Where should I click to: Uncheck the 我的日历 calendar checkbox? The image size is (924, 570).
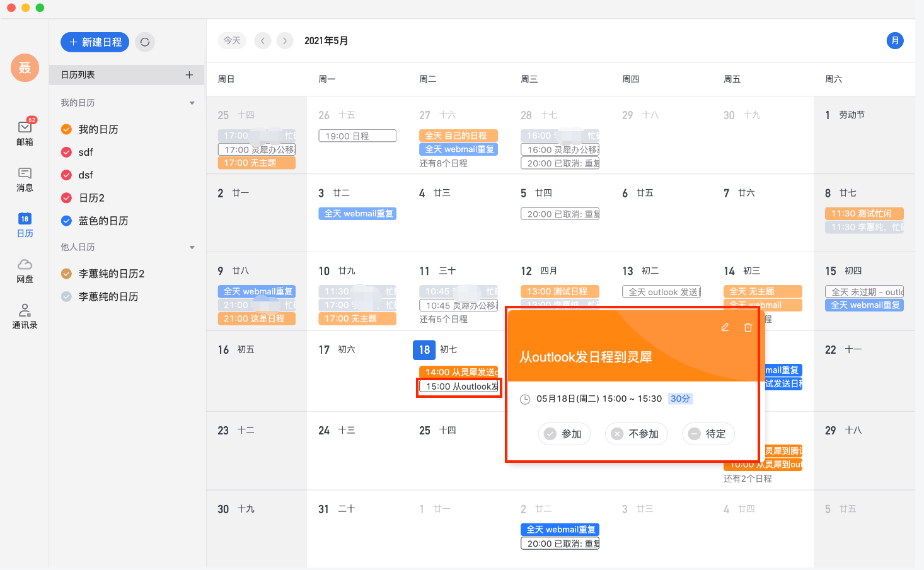pos(66,129)
